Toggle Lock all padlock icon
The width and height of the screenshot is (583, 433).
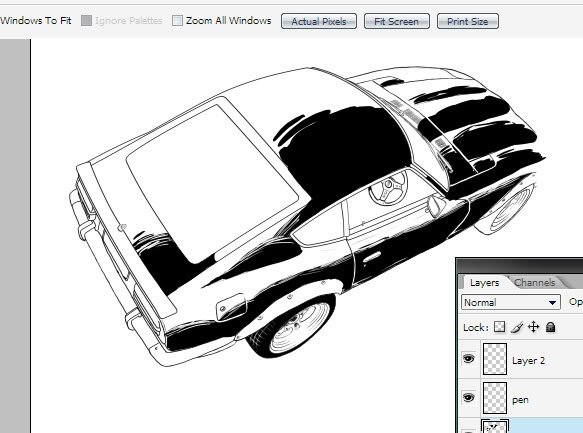pyautogui.click(x=551, y=327)
